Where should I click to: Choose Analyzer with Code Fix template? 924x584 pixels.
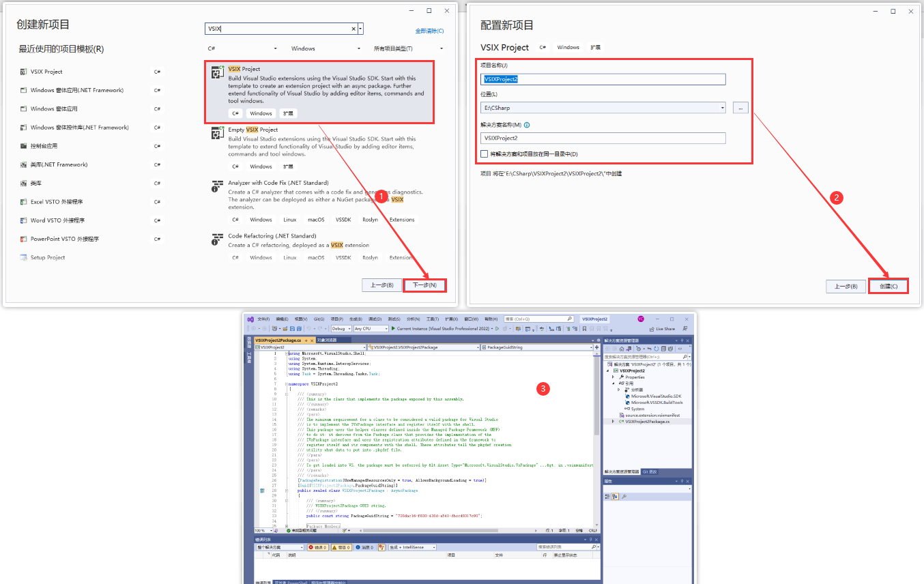pos(319,203)
